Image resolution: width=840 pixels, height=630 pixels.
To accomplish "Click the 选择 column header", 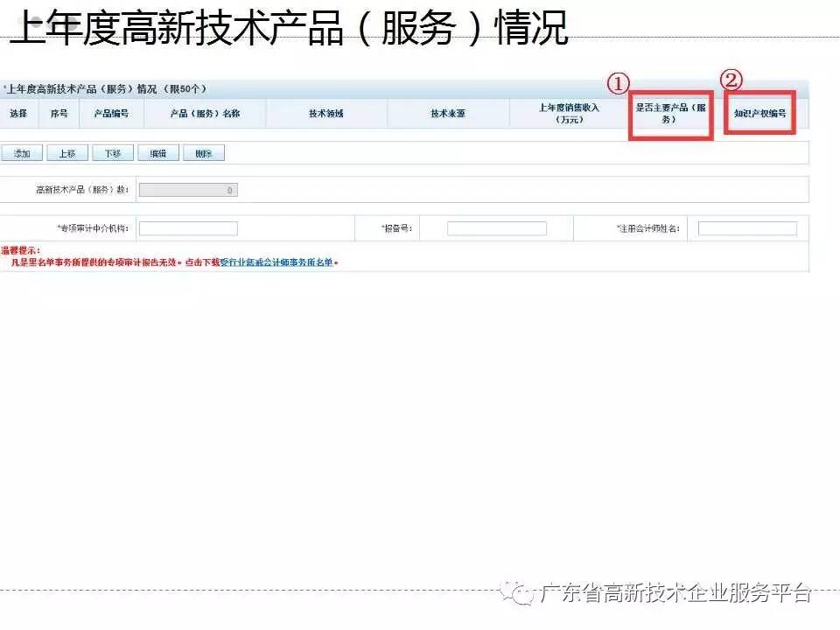I will (x=18, y=114).
